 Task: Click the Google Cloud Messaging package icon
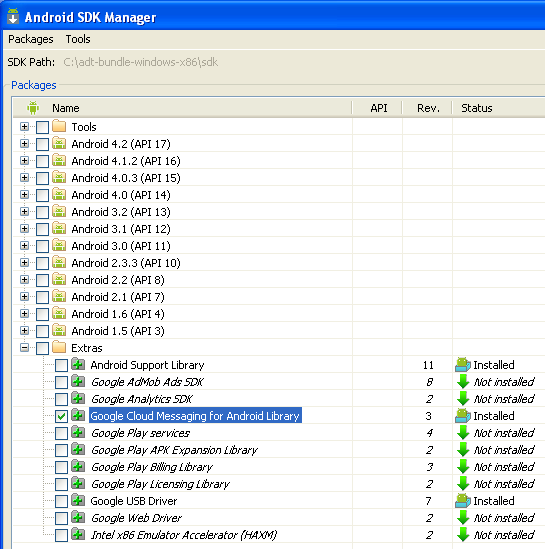point(78,416)
